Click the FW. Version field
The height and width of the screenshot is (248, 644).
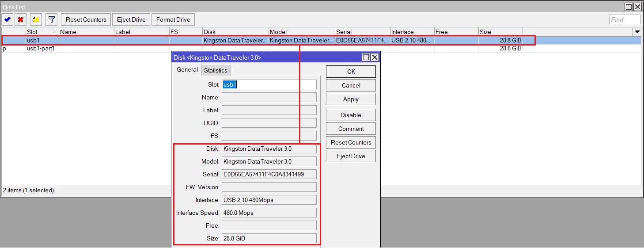click(x=269, y=187)
